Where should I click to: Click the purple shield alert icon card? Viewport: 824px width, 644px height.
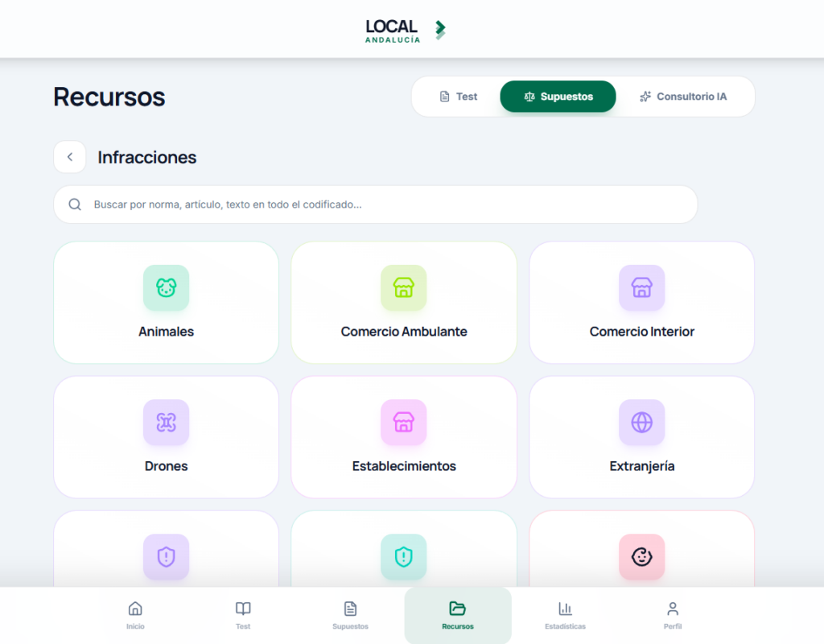click(x=166, y=549)
